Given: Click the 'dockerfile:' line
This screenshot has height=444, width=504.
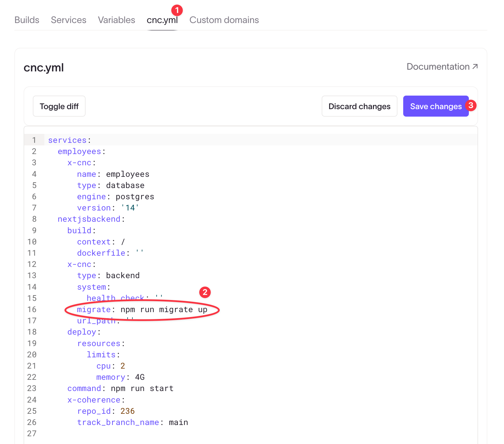Looking at the screenshot, I should coord(110,253).
